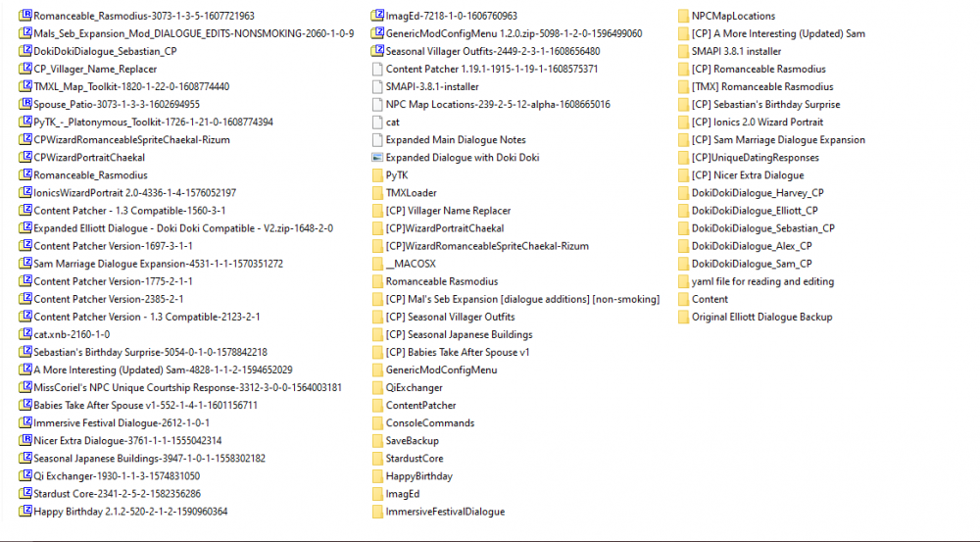Click the Happy Birthday 2.1.2 archive icon
This screenshot has width=980, height=542.
tap(25, 512)
